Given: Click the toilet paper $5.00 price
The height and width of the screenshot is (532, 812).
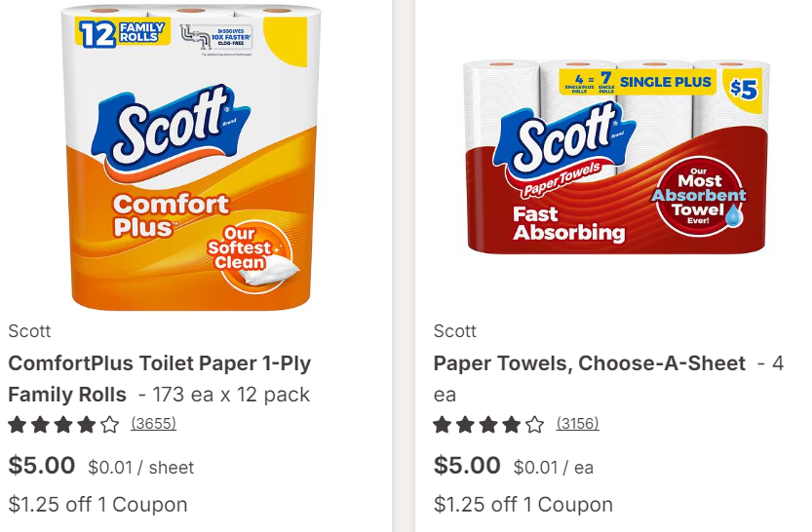Looking at the screenshot, I should pos(41,465).
